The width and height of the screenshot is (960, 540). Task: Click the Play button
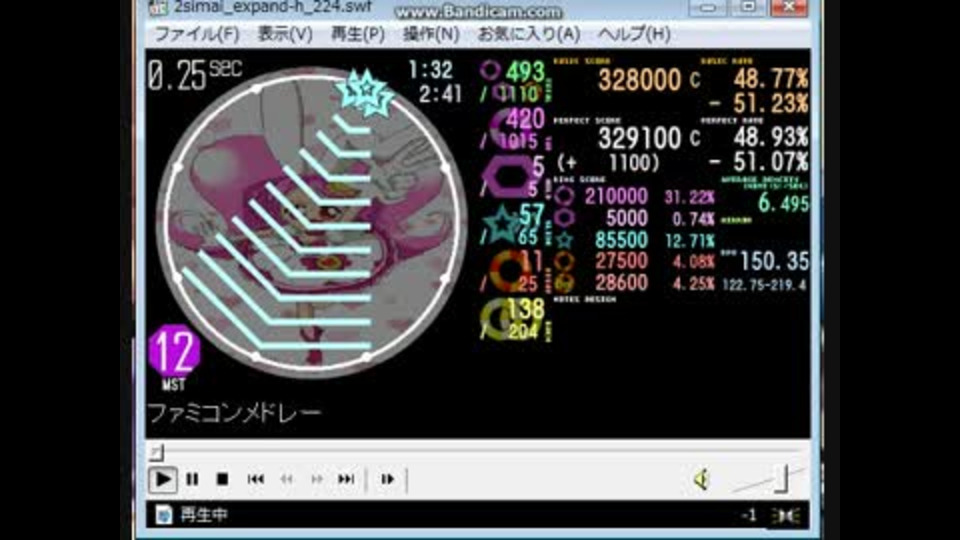(163, 479)
